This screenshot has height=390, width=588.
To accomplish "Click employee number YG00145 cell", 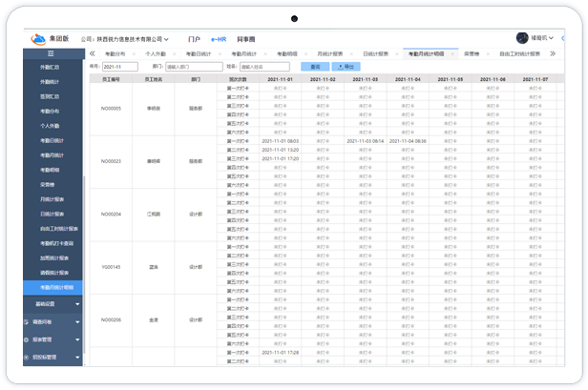I will 111,267.
